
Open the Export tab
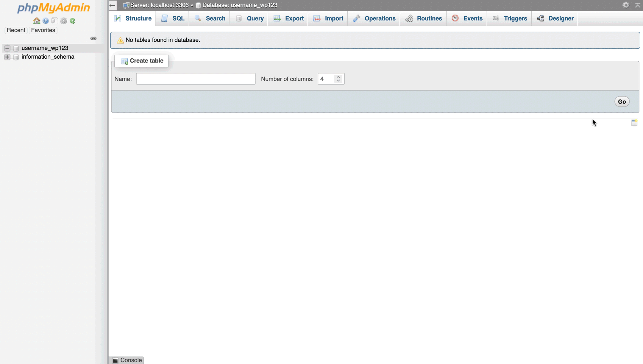[288, 18]
